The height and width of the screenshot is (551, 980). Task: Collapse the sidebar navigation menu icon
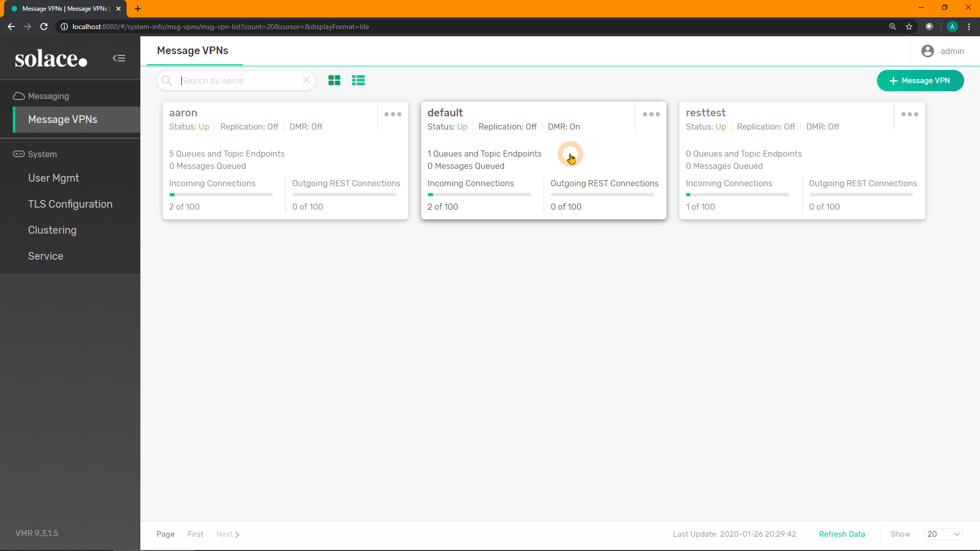[119, 58]
